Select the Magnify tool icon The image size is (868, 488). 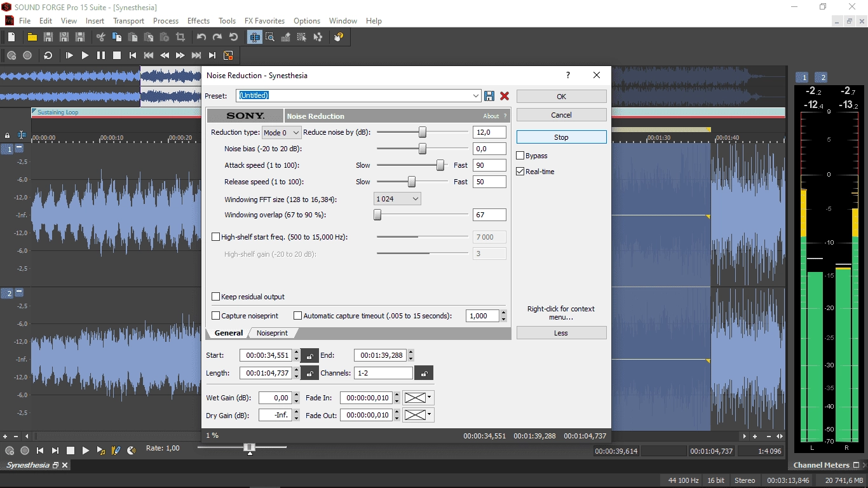coord(270,37)
